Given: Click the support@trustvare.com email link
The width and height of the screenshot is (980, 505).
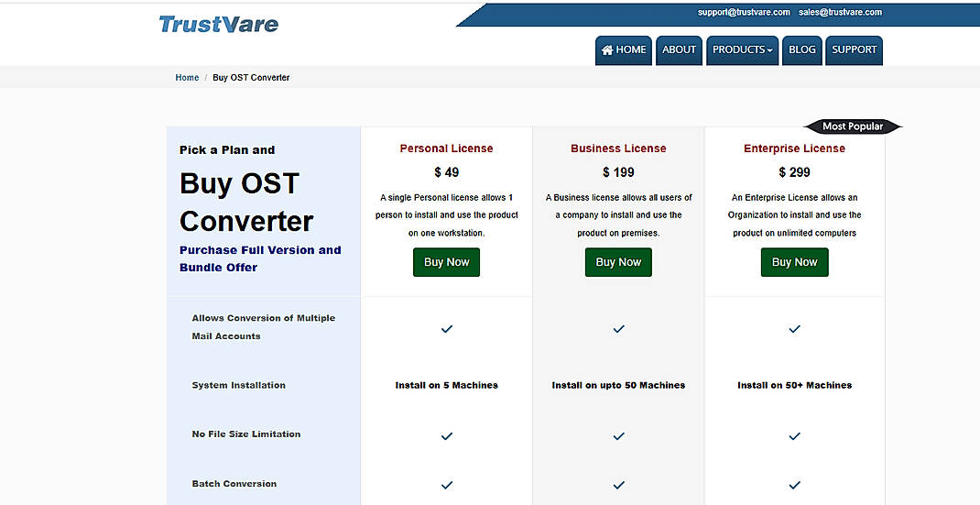Looking at the screenshot, I should coord(744,12).
